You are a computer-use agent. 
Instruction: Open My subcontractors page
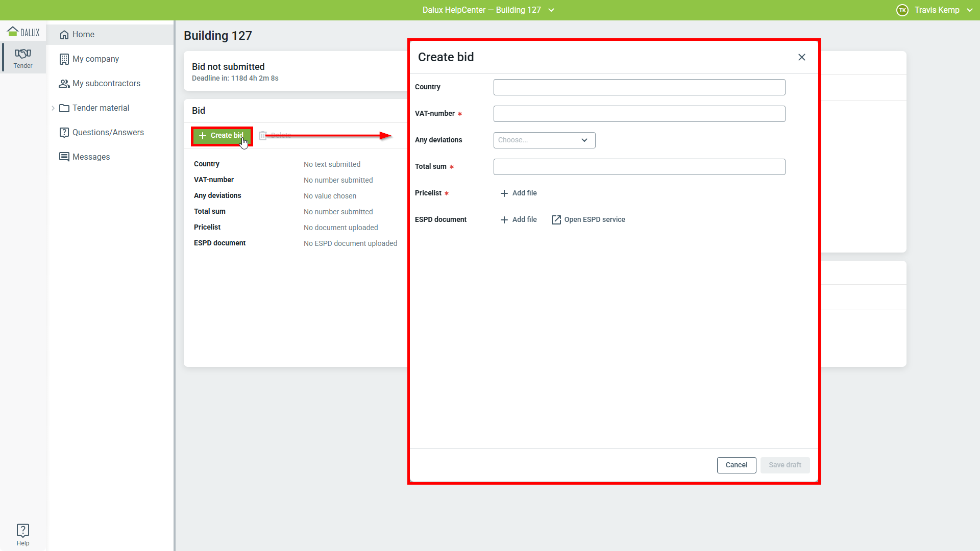pyautogui.click(x=106, y=84)
